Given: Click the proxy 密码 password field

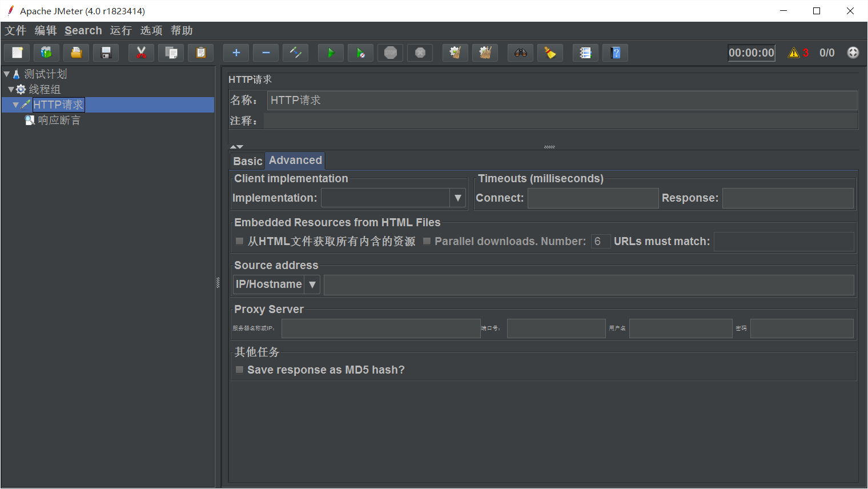Looking at the screenshot, I should click(x=802, y=328).
